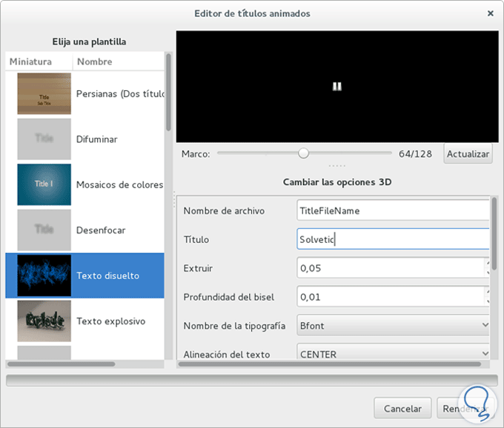504x428 pixels.
Task: Select the Mosaicos de colores thumbnail
Action: (x=44, y=184)
